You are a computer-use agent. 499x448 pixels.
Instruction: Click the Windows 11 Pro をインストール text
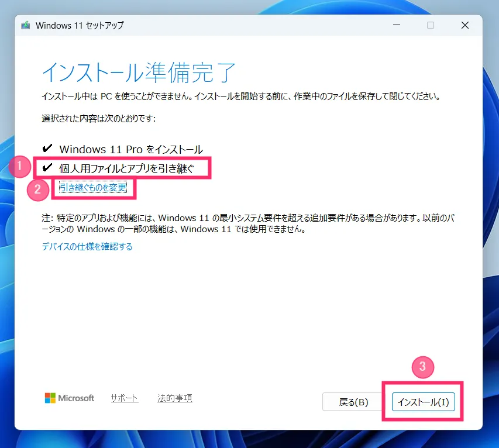tap(131, 149)
